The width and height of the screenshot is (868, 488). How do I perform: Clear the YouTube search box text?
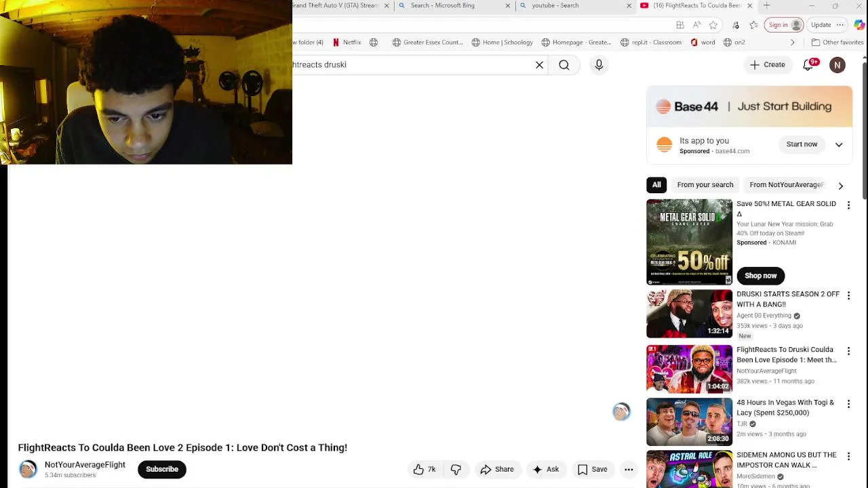[539, 65]
